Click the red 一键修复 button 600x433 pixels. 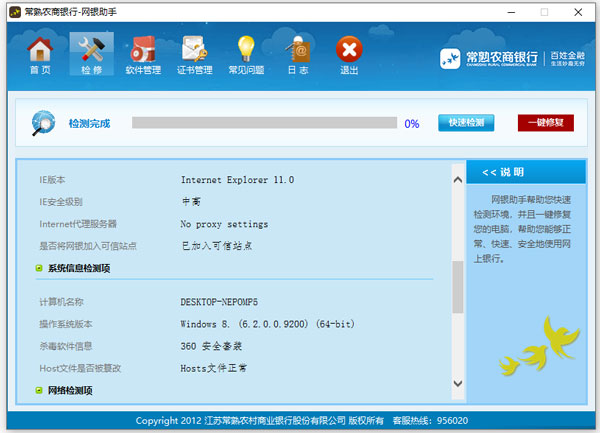tap(546, 122)
